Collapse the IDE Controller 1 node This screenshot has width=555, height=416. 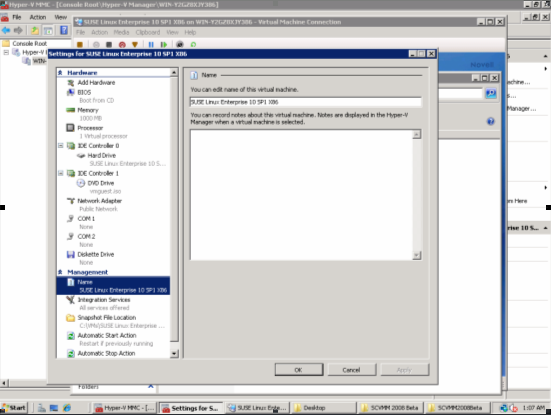point(61,173)
